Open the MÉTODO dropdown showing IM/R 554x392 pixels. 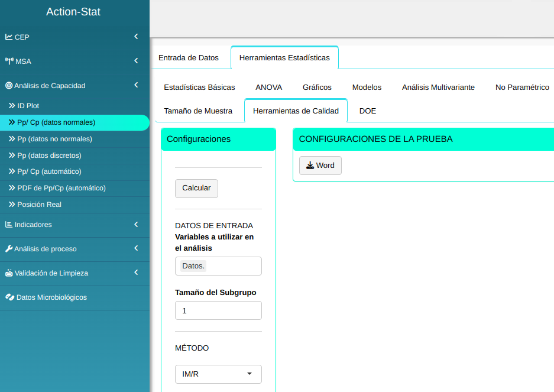pyautogui.click(x=218, y=374)
